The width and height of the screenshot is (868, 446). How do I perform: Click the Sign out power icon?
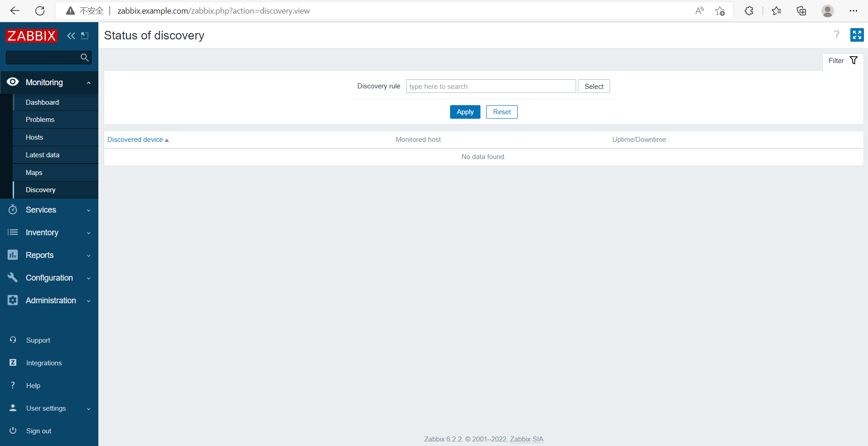(x=13, y=431)
